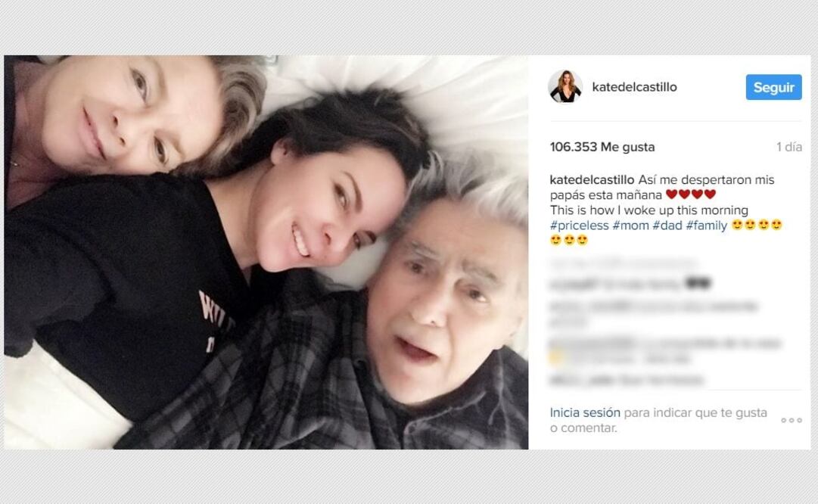This screenshot has height=504, width=818.
Task: Click the second row of heart-eyes emojis
Action: 568,240
